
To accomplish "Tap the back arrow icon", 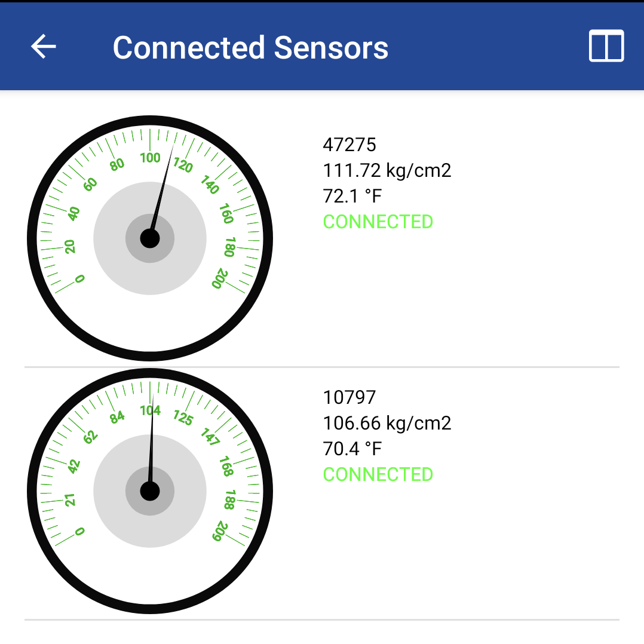I will (43, 46).
